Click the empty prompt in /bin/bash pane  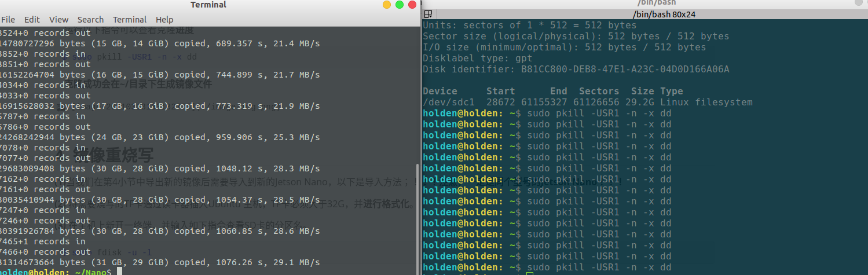(x=478, y=273)
